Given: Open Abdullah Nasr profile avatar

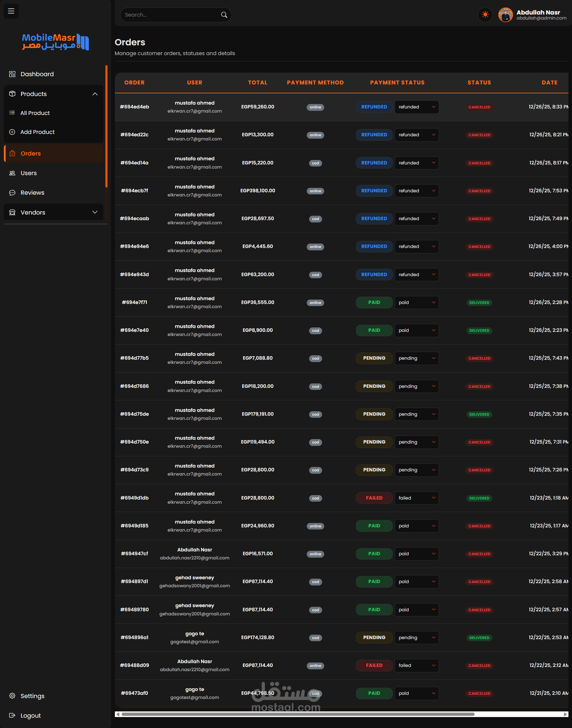Looking at the screenshot, I should (x=505, y=15).
